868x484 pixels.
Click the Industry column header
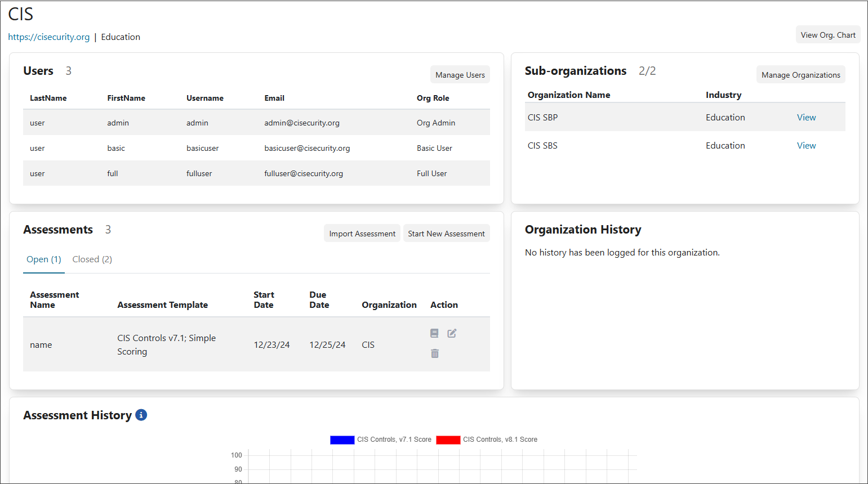click(724, 95)
